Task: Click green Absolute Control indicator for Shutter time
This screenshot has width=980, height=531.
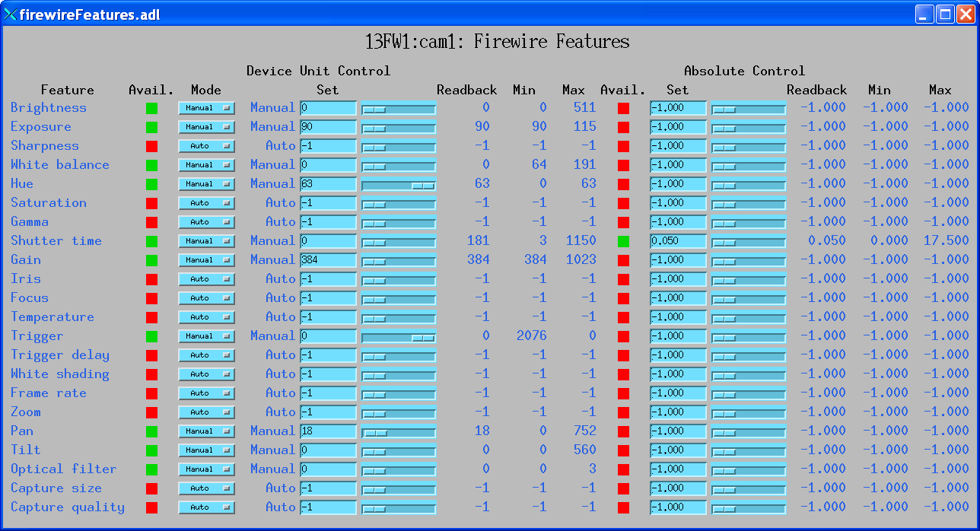Action: point(622,240)
